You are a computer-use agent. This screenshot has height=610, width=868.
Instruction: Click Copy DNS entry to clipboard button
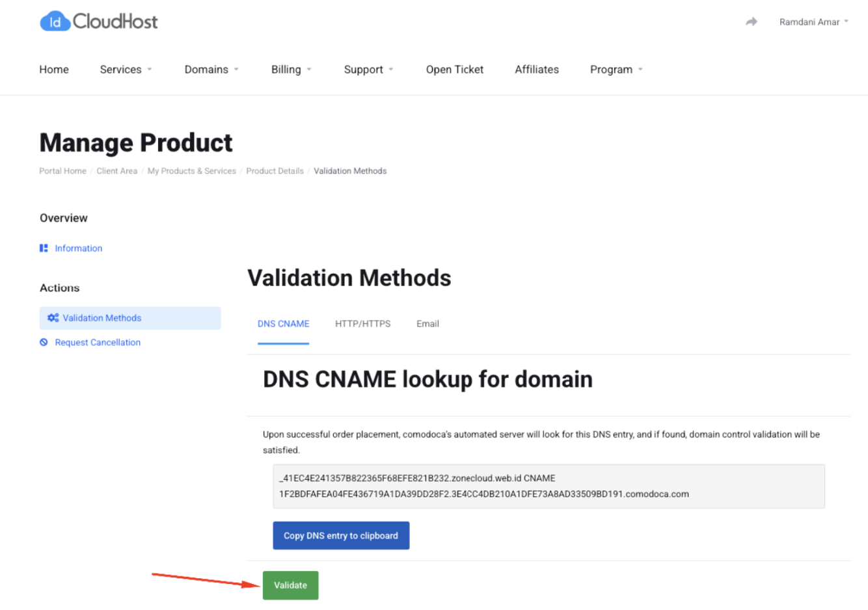coord(341,536)
